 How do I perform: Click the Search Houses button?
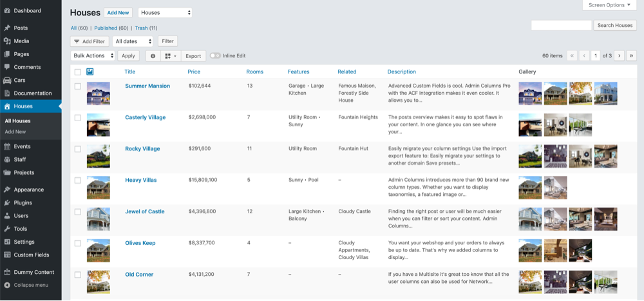pyautogui.click(x=615, y=26)
